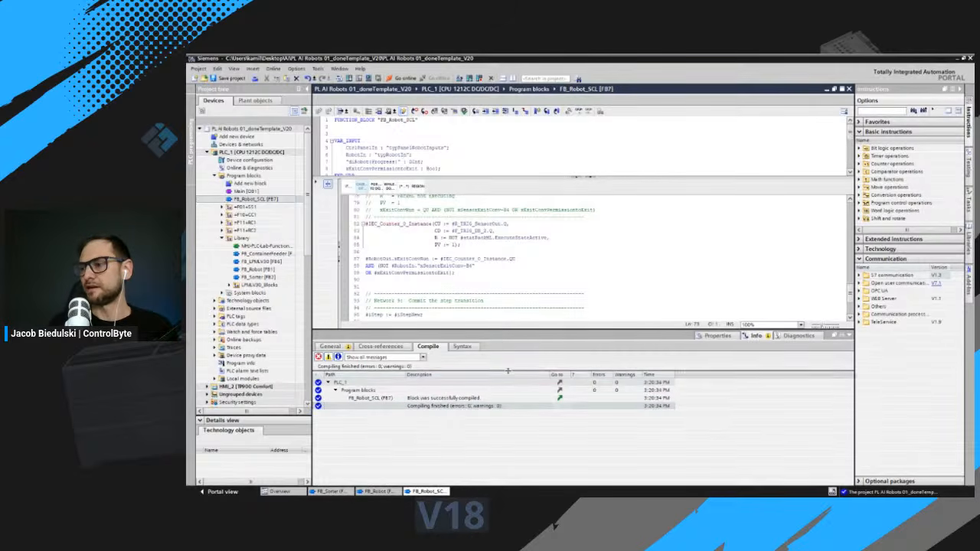Expand Extended instructions section
The width and height of the screenshot is (980, 551).
coord(859,239)
